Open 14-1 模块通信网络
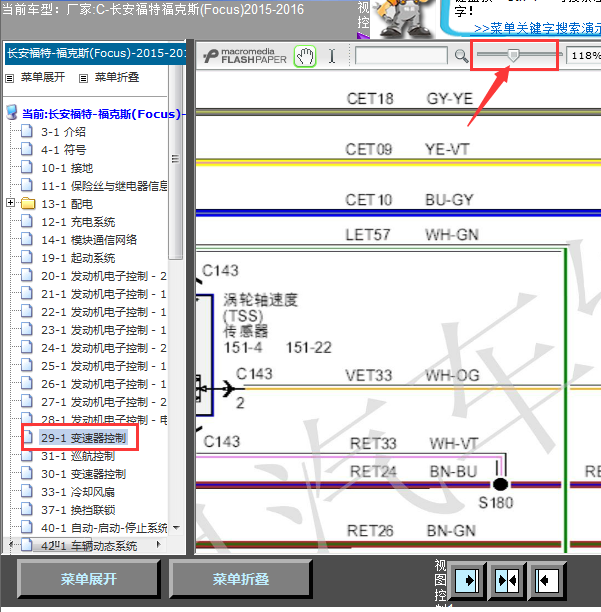The width and height of the screenshot is (601, 612). [89, 240]
